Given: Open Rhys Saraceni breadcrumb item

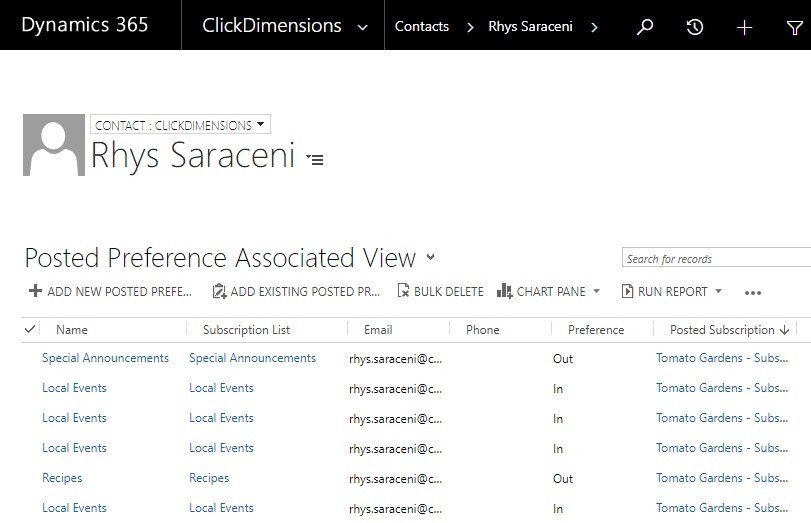Looking at the screenshot, I should pos(530,26).
